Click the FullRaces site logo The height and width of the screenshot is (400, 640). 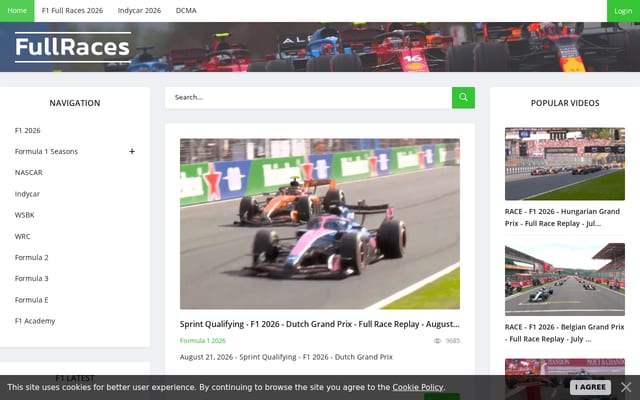click(73, 47)
